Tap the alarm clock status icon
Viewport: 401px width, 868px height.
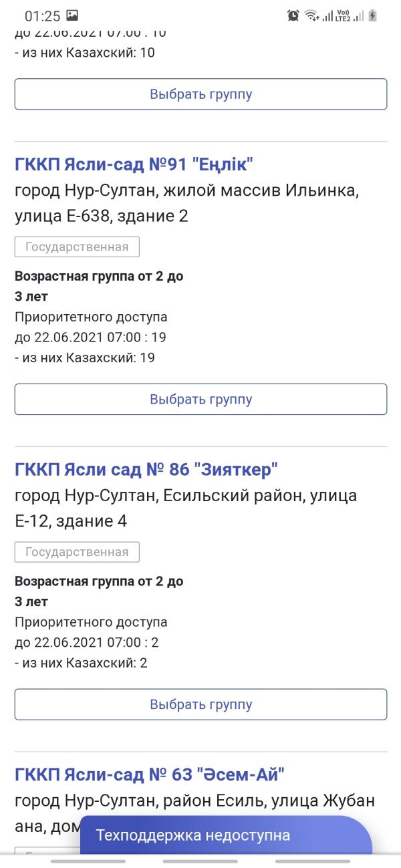coord(293,15)
